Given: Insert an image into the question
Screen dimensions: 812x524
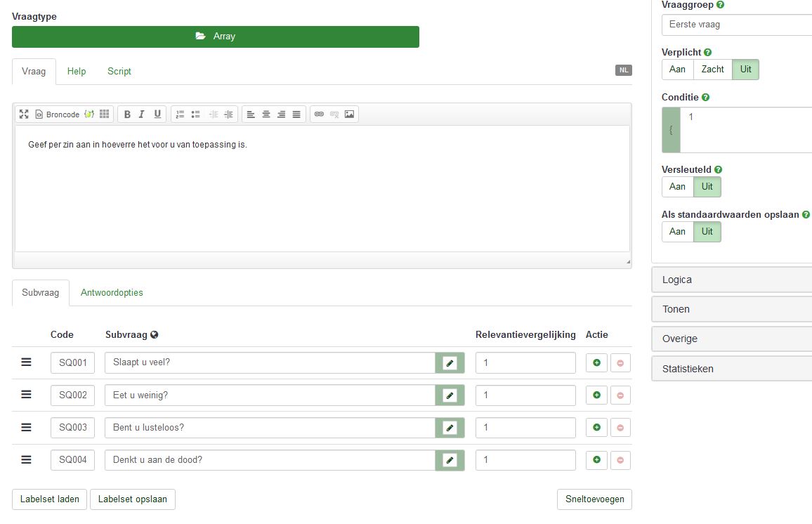Looking at the screenshot, I should point(349,114).
